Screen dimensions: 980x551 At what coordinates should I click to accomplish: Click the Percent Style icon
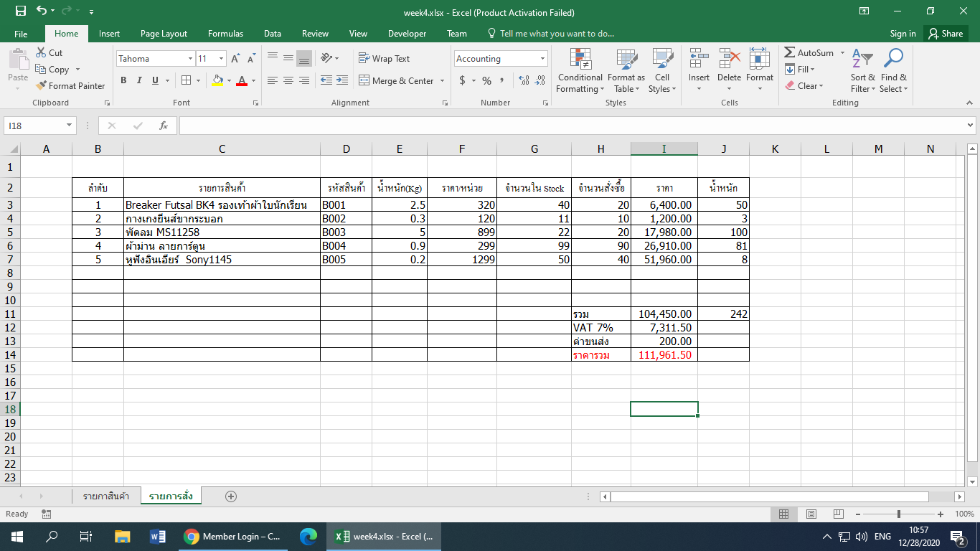tap(486, 81)
